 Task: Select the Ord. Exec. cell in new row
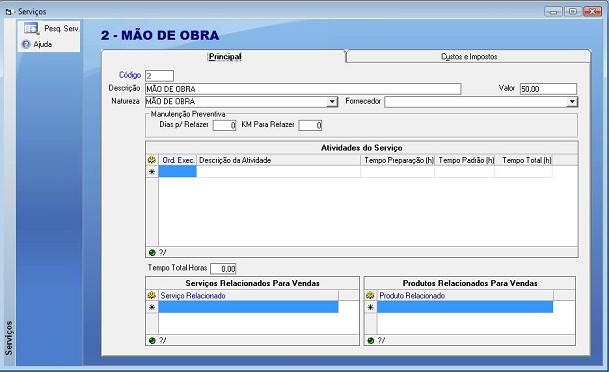[x=177, y=172]
